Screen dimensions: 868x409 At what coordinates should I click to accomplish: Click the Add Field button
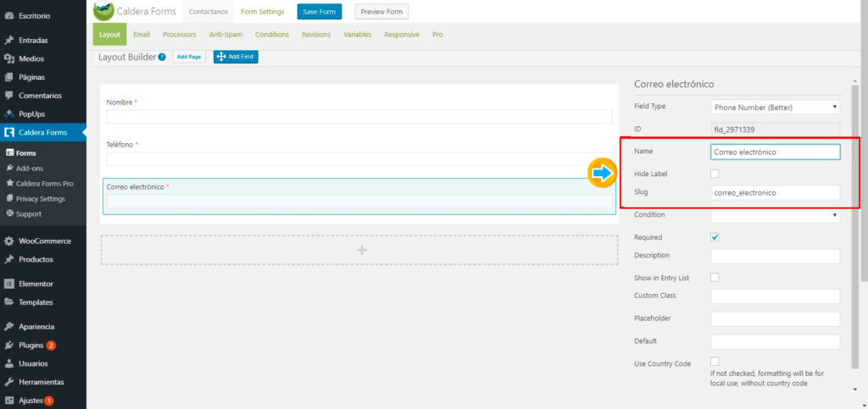coord(236,57)
